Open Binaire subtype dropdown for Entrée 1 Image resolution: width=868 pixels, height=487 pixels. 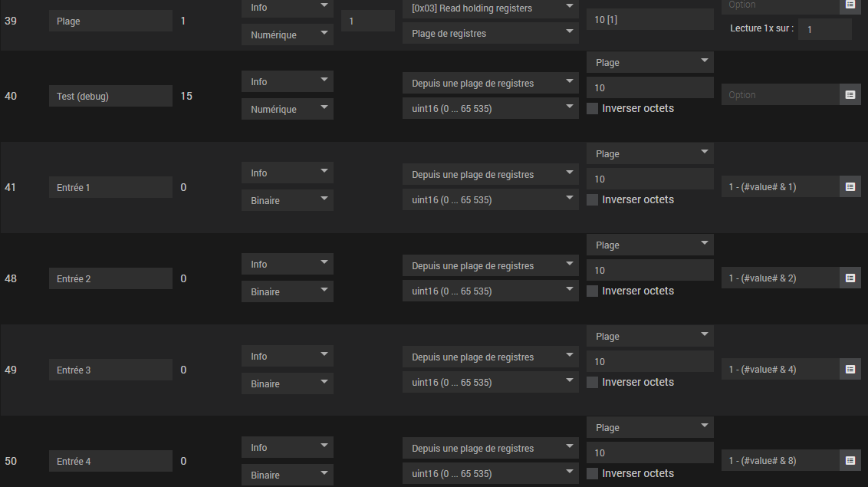(x=287, y=201)
